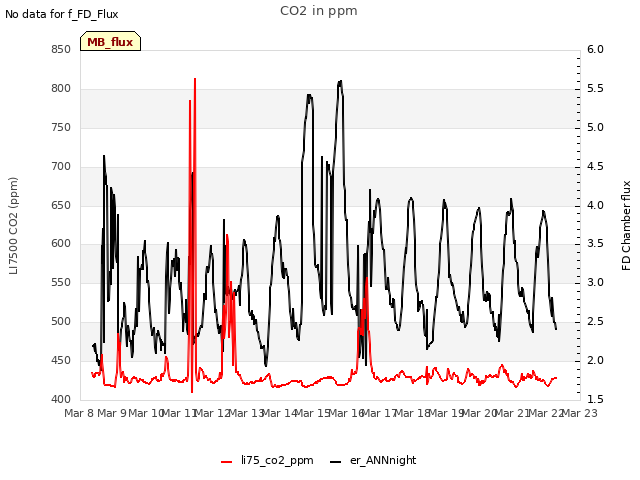The image size is (640, 480).
Task: Click the red li75_co2_ppm legend swatch
Action: pyautogui.click(x=227, y=462)
